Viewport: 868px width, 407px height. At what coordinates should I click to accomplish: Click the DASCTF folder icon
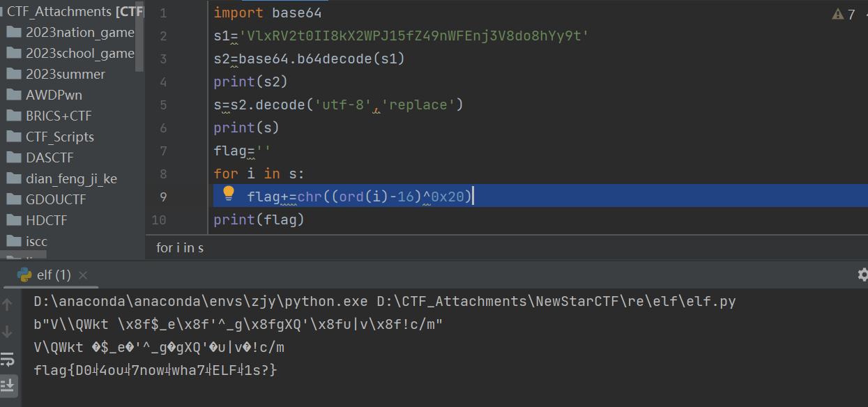click(14, 158)
